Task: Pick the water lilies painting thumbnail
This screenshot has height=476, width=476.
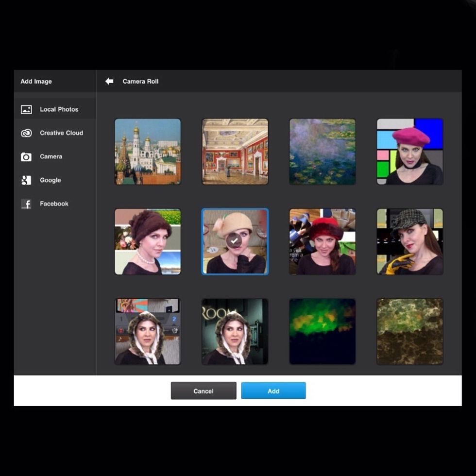Action: coord(323,152)
